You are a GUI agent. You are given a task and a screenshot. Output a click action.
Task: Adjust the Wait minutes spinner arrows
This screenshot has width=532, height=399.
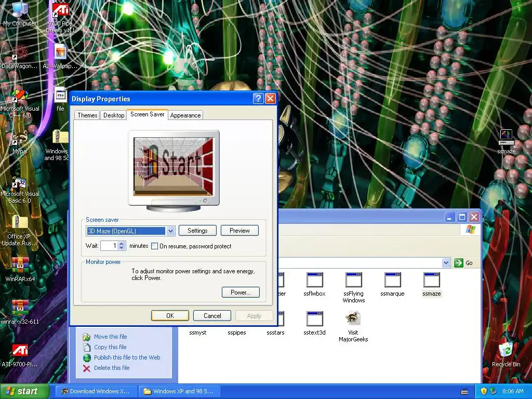[122, 246]
